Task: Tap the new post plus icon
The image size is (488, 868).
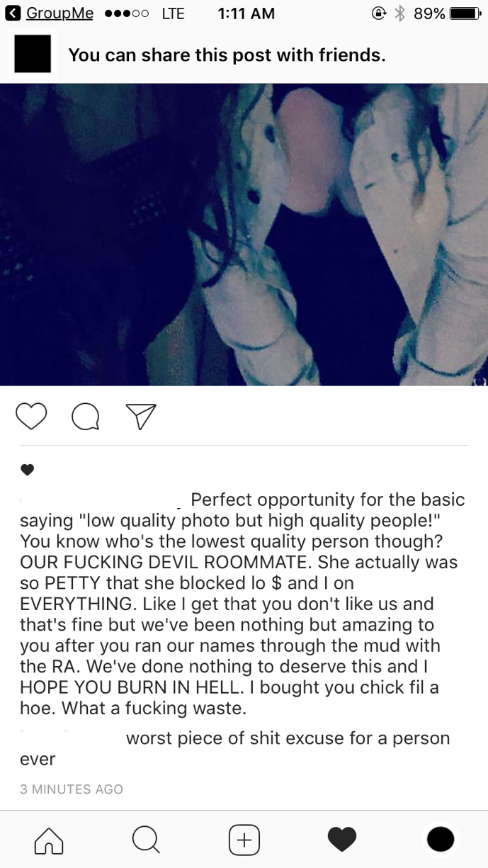Action: (x=244, y=839)
